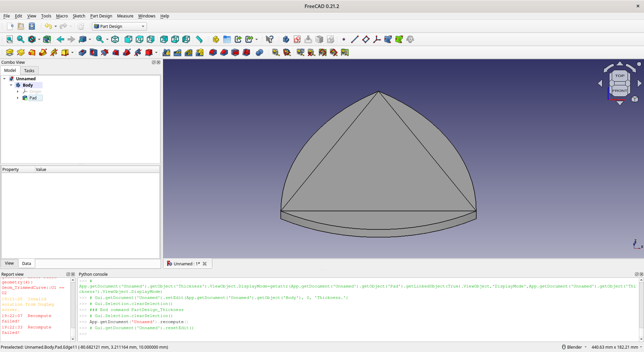Toggle the bounding box display
The height and width of the screenshot is (352, 644).
coord(47,39)
